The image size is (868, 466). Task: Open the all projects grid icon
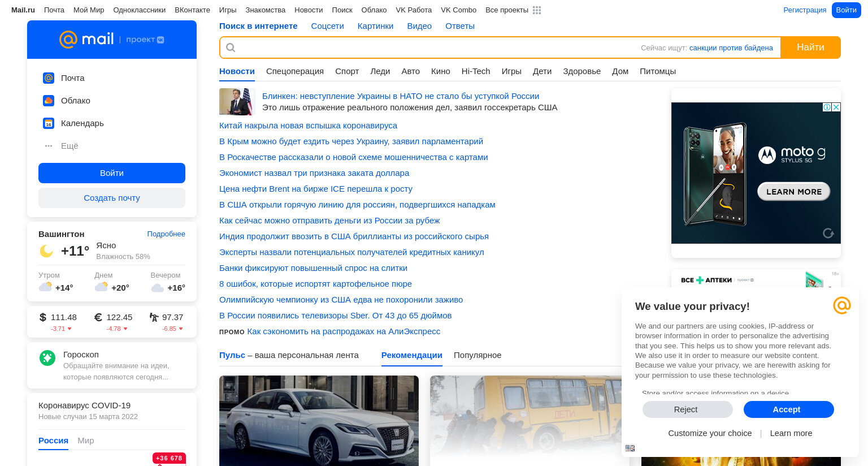point(537,10)
